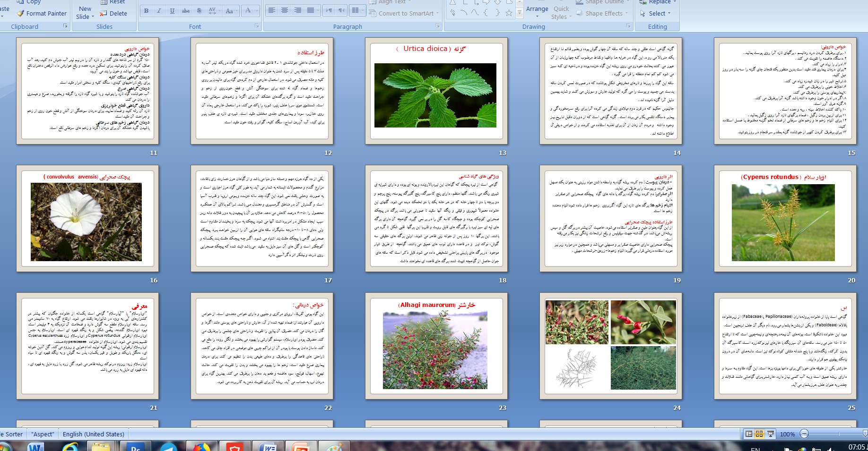The height and width of the screenshot is (451, 868).
Task: Select slide 18 text thumbnail
Action: tap(436, 218)
